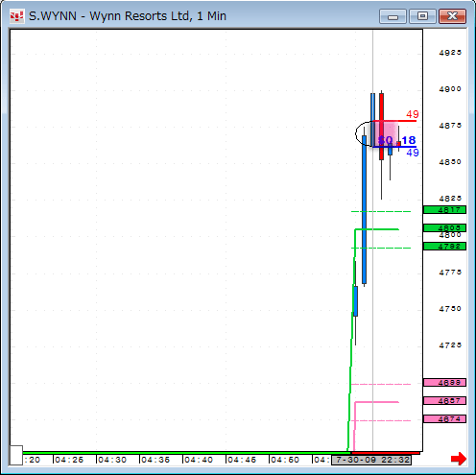Click the 4825 price axis label

point(450,199)
